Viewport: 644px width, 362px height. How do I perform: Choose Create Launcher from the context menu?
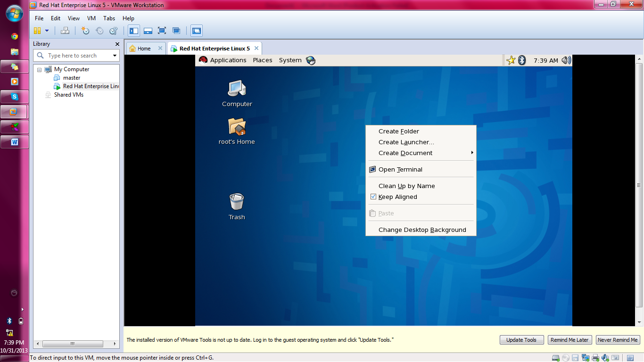421,142
